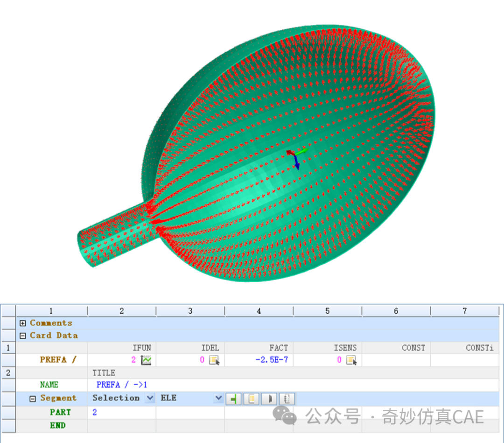Select column header 6

(x=396, y=311)
